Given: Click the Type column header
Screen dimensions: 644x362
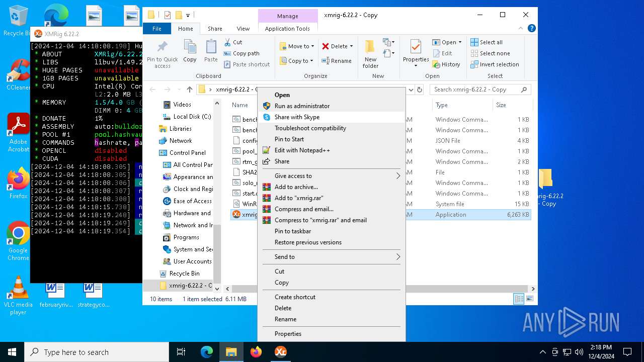Looking at the screenshot, I should point(462,105).
